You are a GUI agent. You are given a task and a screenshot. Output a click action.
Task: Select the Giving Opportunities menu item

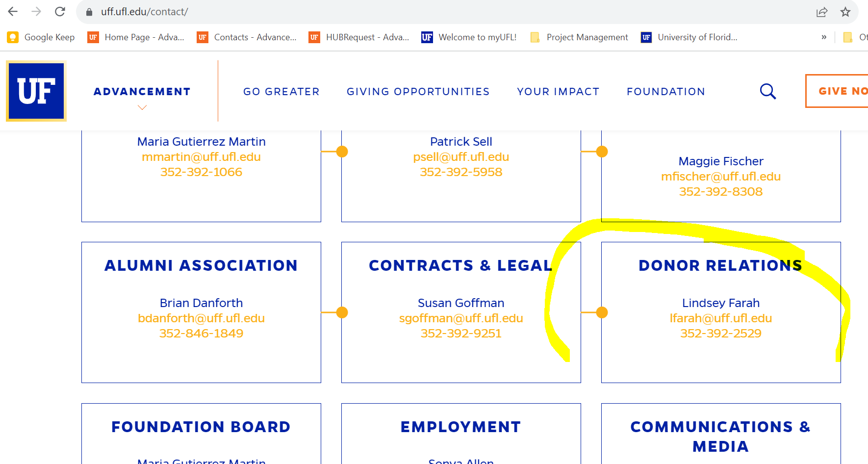[x=418, y=92]
